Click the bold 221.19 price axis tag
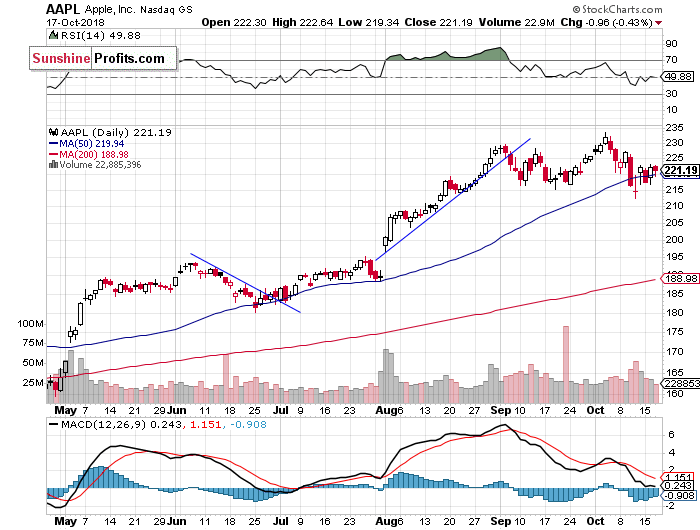Screen dimensions: 700x530 pyautogui.click(x=681, y=170)
